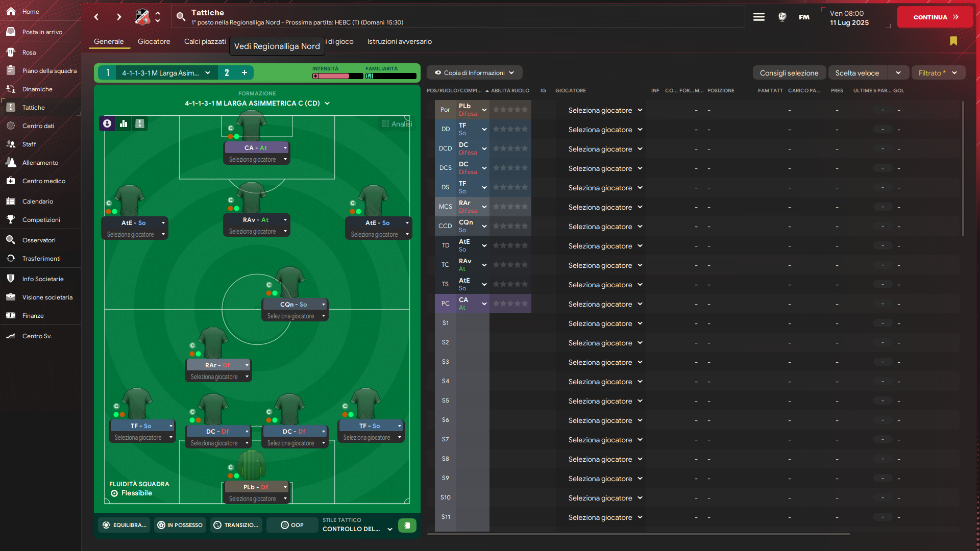Select tactic slot 1
980x551 pixels.
coord(108,72)
